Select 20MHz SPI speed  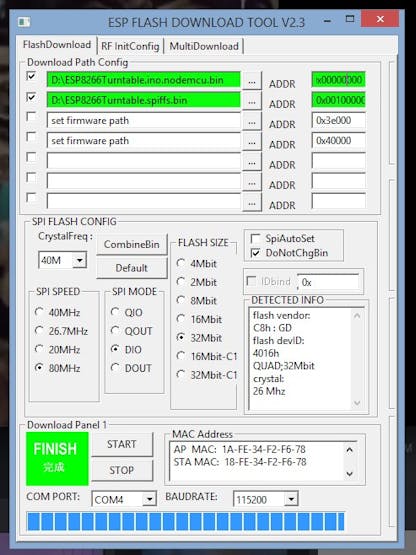pos(57,350)
